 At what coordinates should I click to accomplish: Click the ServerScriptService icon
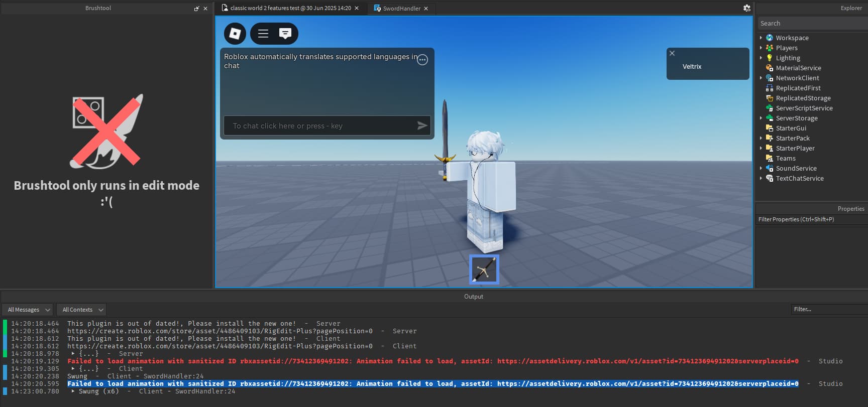tap(770, 108)
